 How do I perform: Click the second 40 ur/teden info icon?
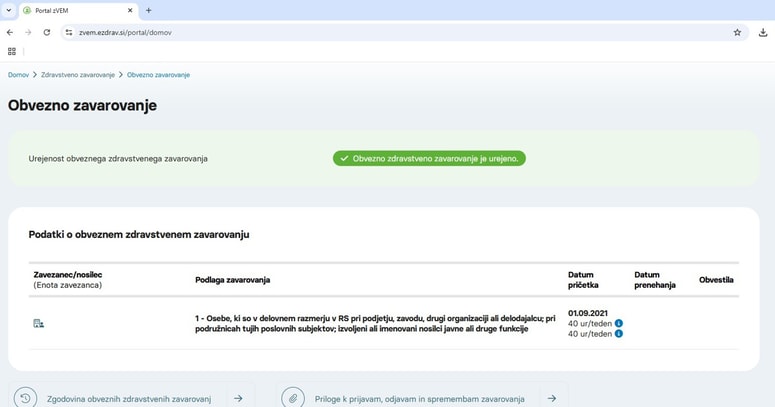coord(618,334)
